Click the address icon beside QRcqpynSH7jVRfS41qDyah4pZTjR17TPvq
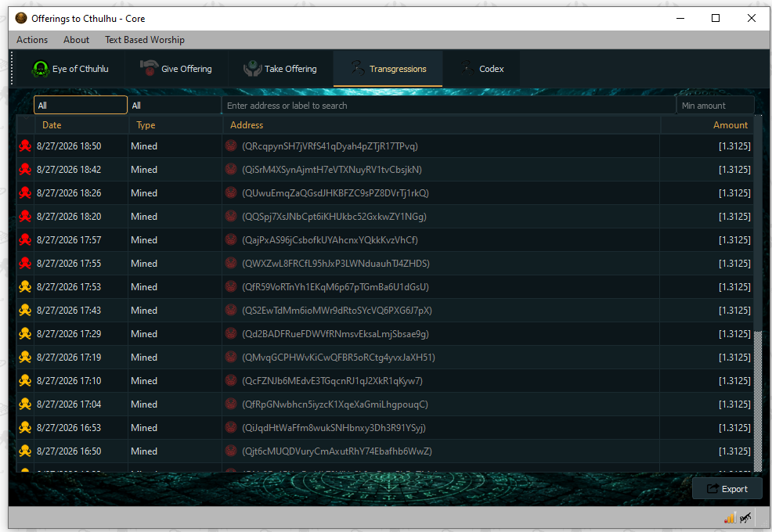The height and width of the screenshot is (532, 772). click(x=231, y=146)
